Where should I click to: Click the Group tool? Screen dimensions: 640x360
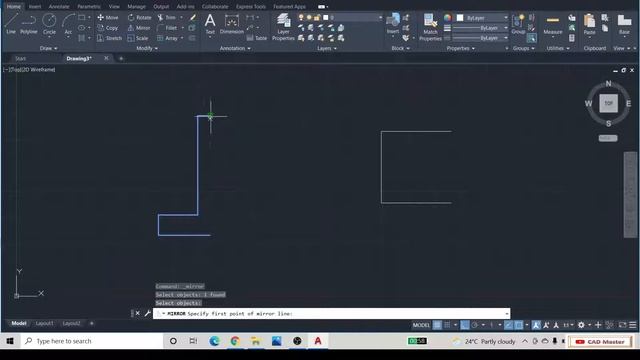click(x=518, y=24)
